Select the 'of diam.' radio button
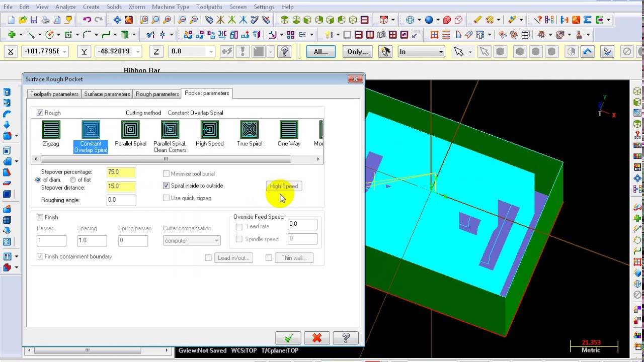Screen dimensions: 644x362 [x=38, y=180]
